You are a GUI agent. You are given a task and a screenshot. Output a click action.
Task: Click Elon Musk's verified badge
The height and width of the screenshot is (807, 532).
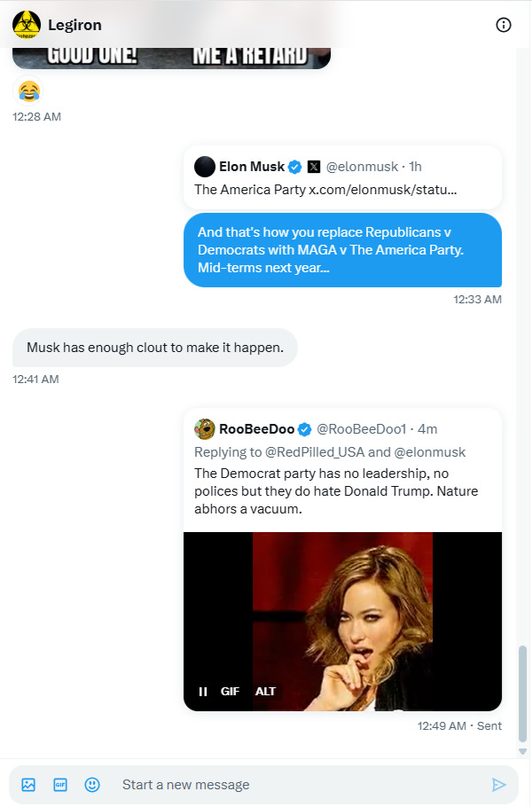(296, 167)
